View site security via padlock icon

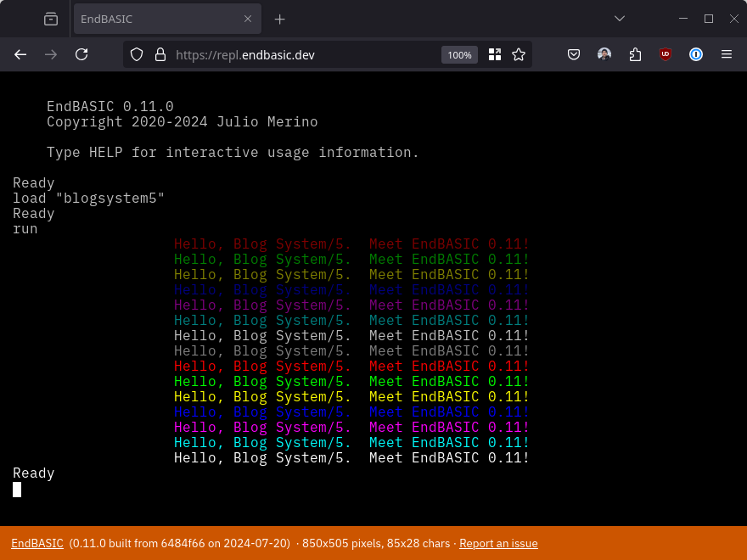click(160, 55)
